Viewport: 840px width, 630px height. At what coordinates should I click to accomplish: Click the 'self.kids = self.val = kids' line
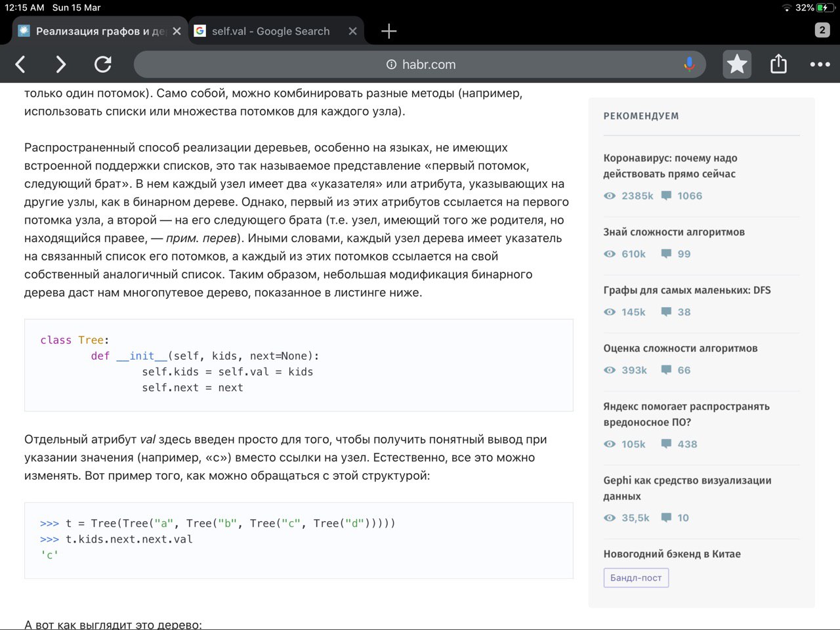(227, 371)
